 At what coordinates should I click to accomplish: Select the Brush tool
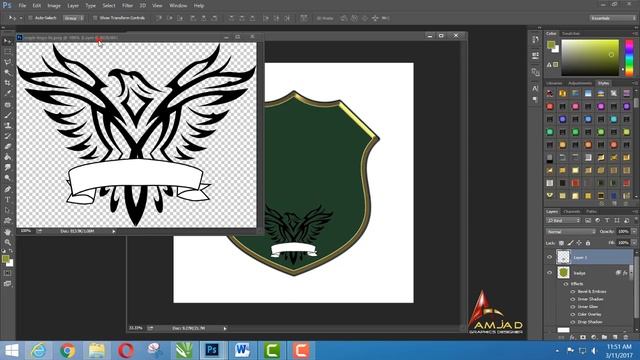click(x=7, y=115)
